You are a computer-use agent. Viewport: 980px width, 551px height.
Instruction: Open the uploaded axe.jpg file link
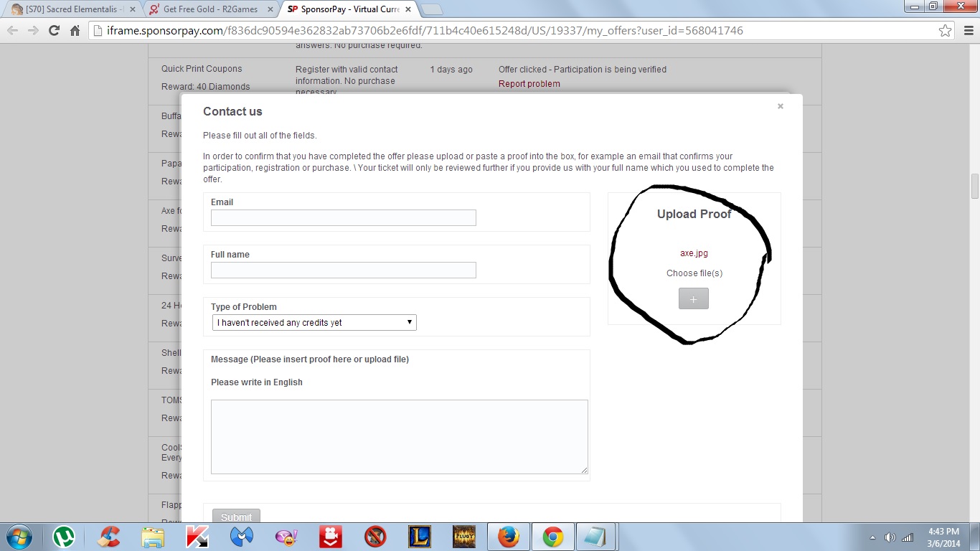[x=694, y=253]
